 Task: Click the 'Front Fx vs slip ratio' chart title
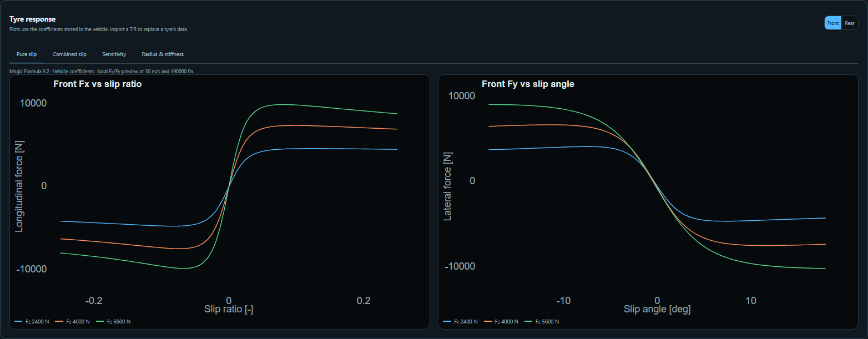coord(98,84)
